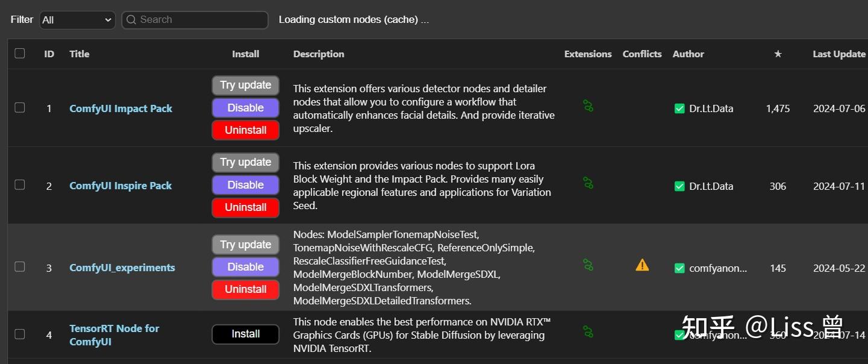Uninstall the ComfyUI Inspire Pack
The height and width of the screenshot is (364, 868).
coord(245,207)
